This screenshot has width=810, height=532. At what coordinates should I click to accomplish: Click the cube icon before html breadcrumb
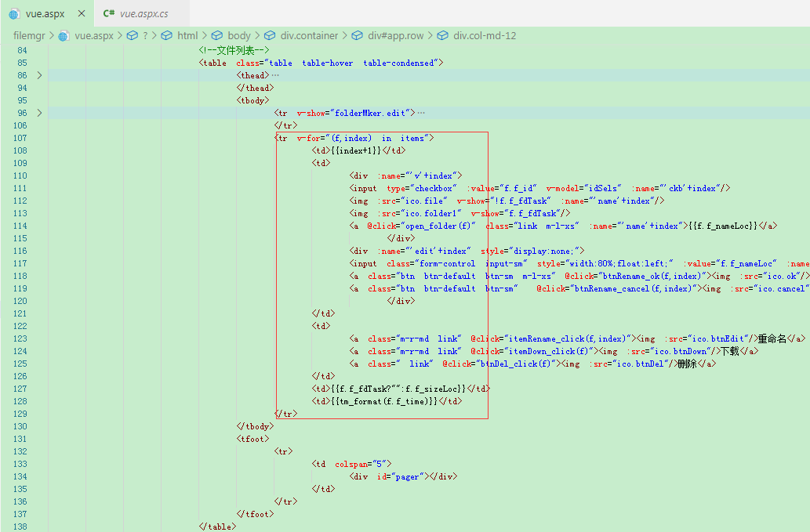[166, 35]
